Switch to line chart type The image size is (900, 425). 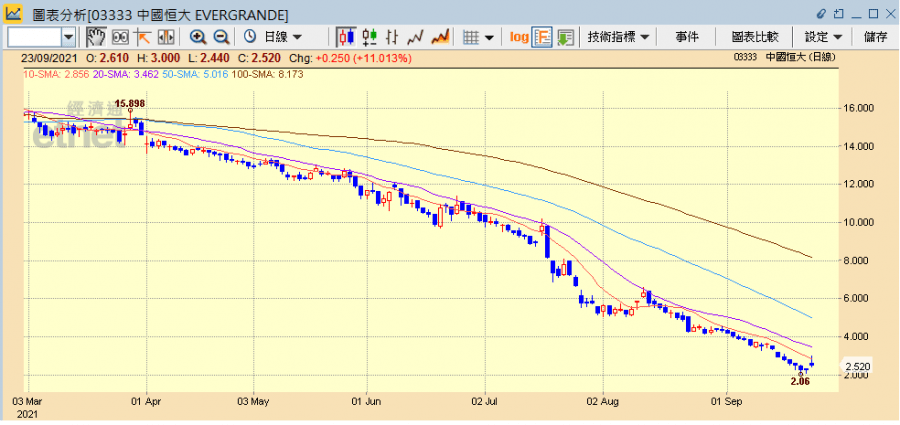[416, 37]
